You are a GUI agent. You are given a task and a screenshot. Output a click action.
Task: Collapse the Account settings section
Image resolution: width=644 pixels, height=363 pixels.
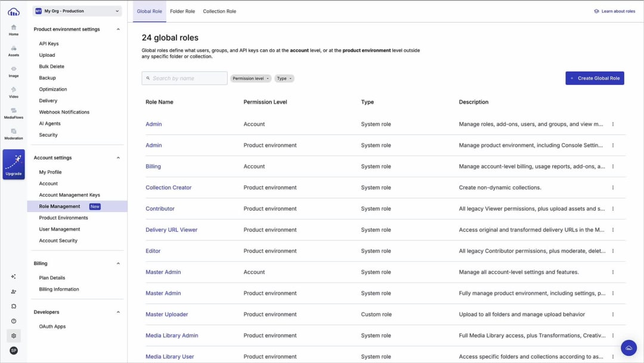point(118,158)
